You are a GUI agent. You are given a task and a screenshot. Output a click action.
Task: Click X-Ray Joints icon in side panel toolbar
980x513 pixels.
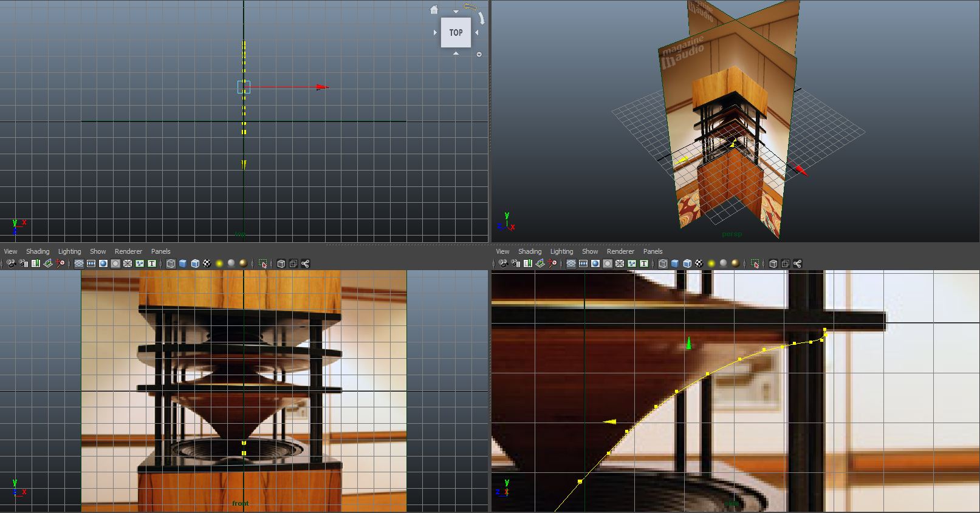pyautogui.click(x=798, y=263)
